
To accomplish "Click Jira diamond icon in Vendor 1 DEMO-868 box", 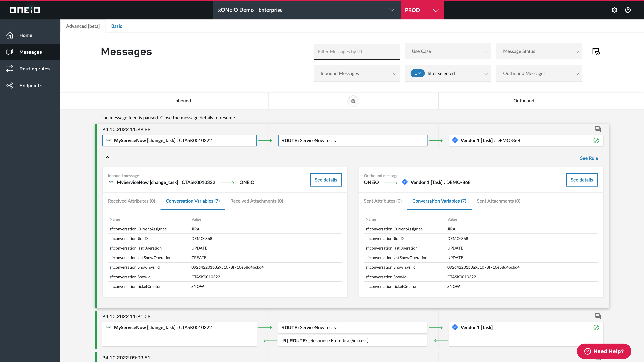I will [455, 140].
